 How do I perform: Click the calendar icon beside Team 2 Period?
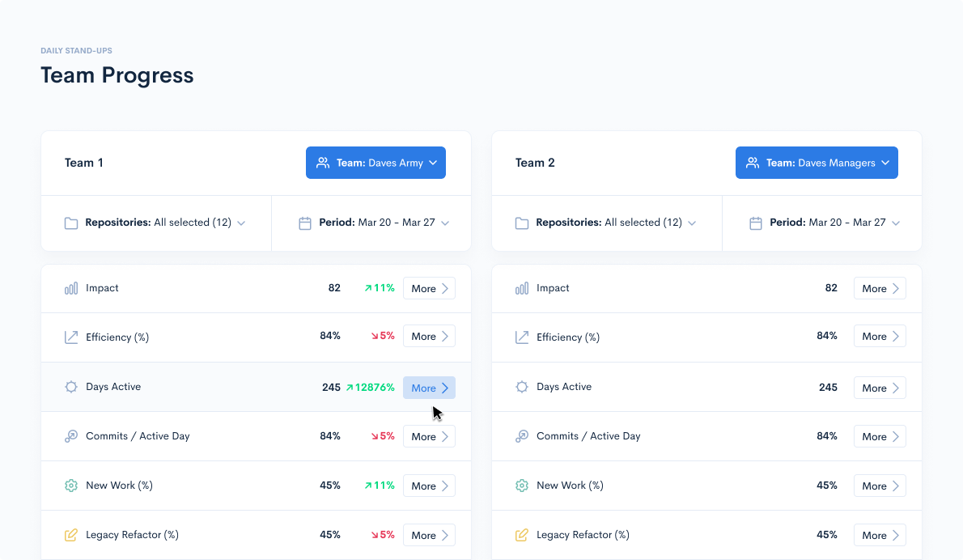click(x=756, y=223)
